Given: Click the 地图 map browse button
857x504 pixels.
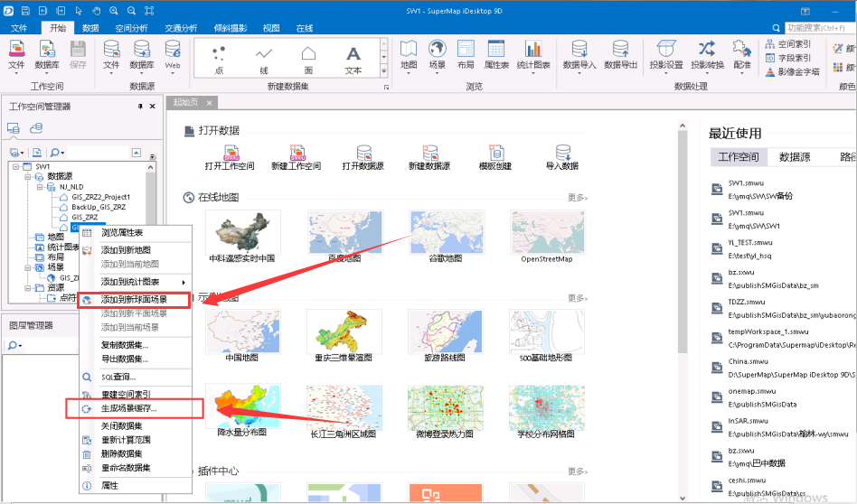Looking at the screenshot, I should pyautogui.click(x=409, y=56).
